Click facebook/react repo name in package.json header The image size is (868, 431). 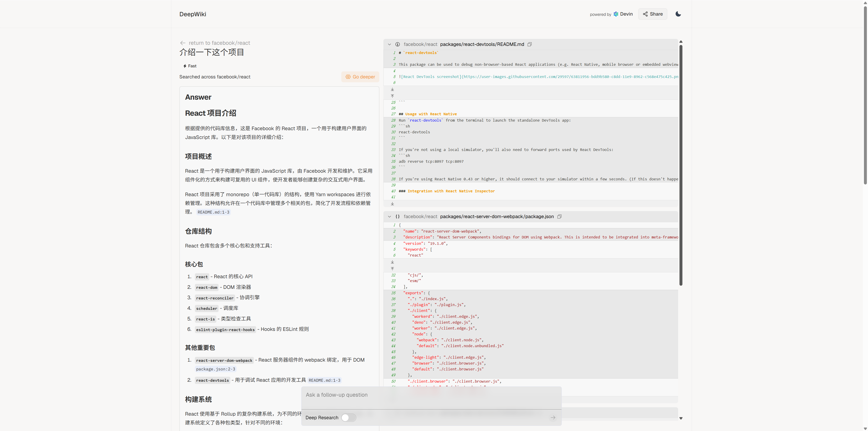coord(420,217)
